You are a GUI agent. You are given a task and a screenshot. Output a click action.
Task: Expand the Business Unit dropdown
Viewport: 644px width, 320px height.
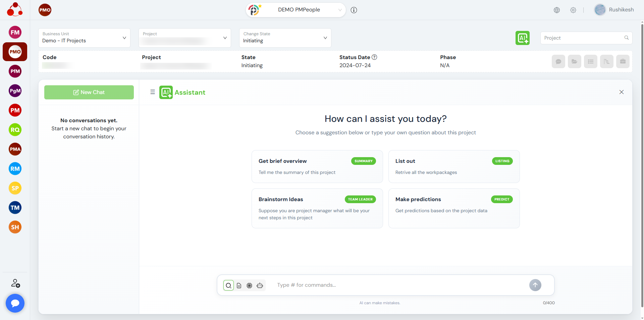[84, 38]
